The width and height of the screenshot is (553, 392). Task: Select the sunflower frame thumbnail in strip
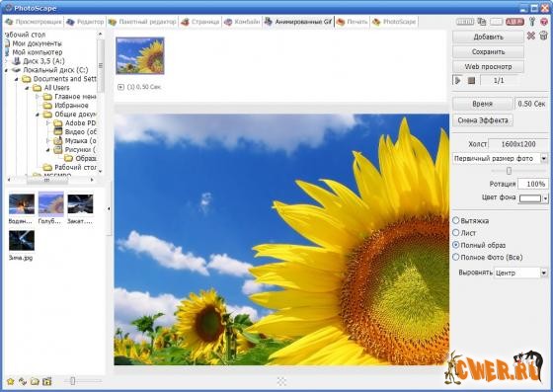point(140,55)
